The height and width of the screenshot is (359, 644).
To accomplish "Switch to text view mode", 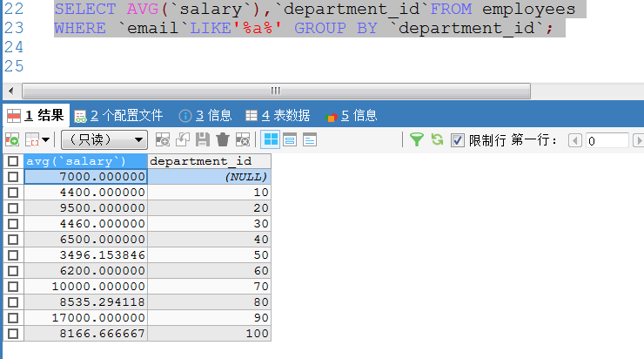I will [310, 140].
